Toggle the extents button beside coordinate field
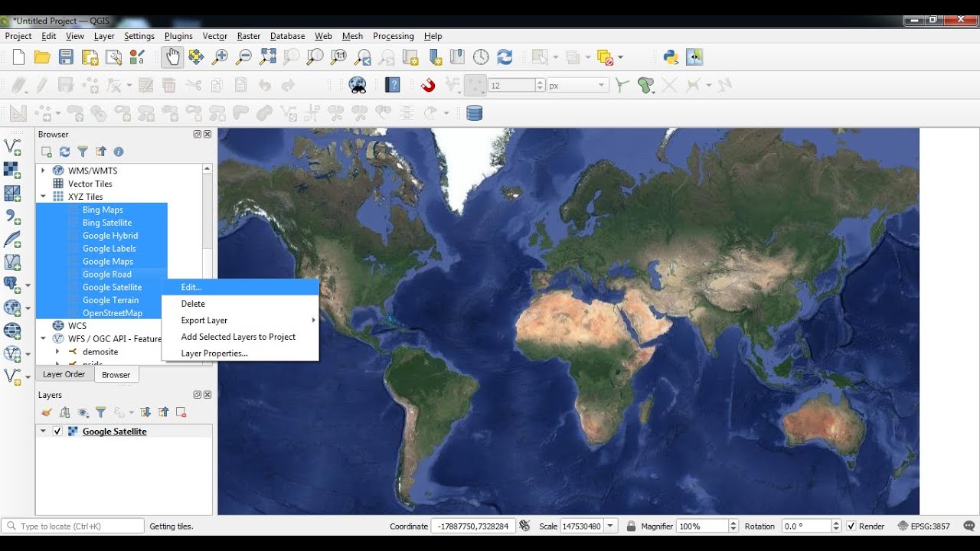Viewport: 980px width, 551px height. point(524,526)
